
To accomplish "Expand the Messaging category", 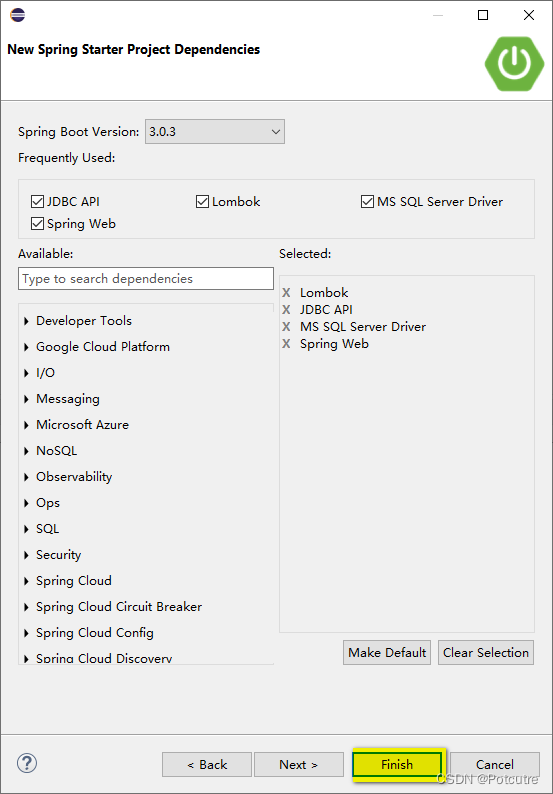I will point(26,399).
